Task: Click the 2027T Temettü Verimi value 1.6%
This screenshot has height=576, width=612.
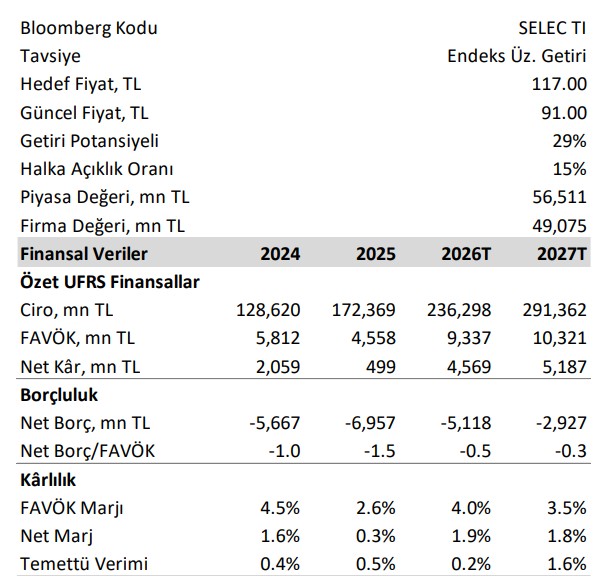Action: (x=566, y=562)
